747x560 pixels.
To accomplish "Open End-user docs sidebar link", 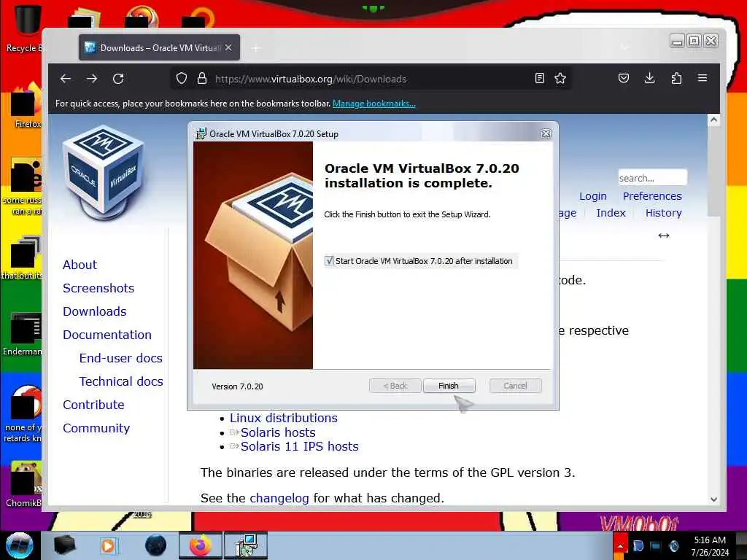I will 121,358.
